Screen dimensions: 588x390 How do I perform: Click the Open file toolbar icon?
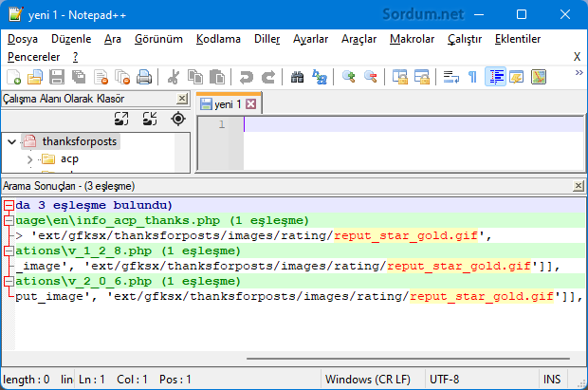tap(35, 77)
